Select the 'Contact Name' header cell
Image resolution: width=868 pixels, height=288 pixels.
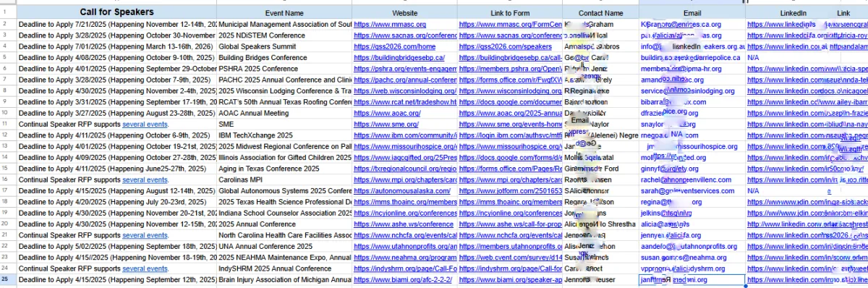(600, 12)
